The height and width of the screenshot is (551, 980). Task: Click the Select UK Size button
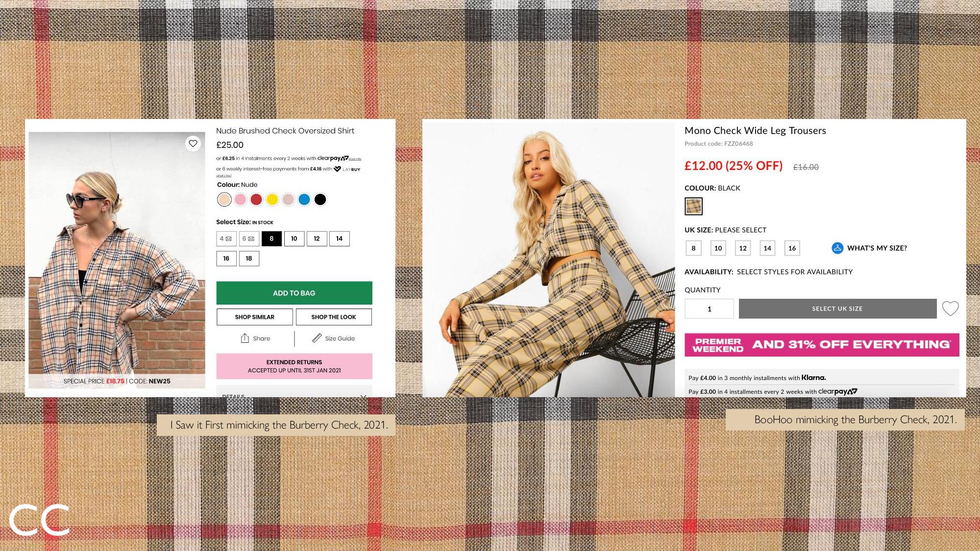[x=837, y=309]
